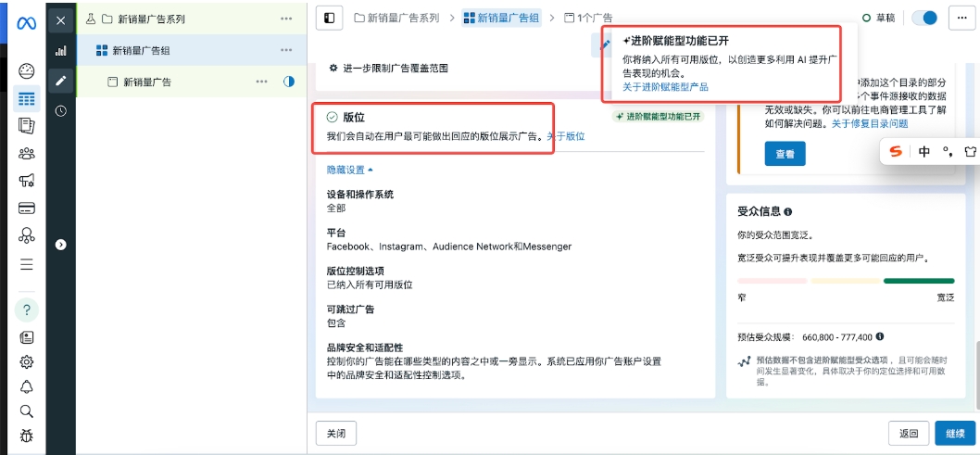The image size is (980, 455).
Task: Open the bar chart performance icon
Action: (60, 51)
